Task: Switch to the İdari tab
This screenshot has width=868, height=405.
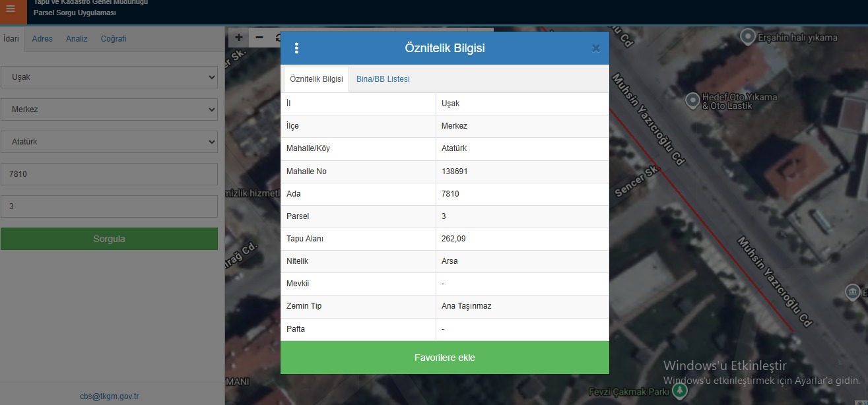Action: point(11,39)
